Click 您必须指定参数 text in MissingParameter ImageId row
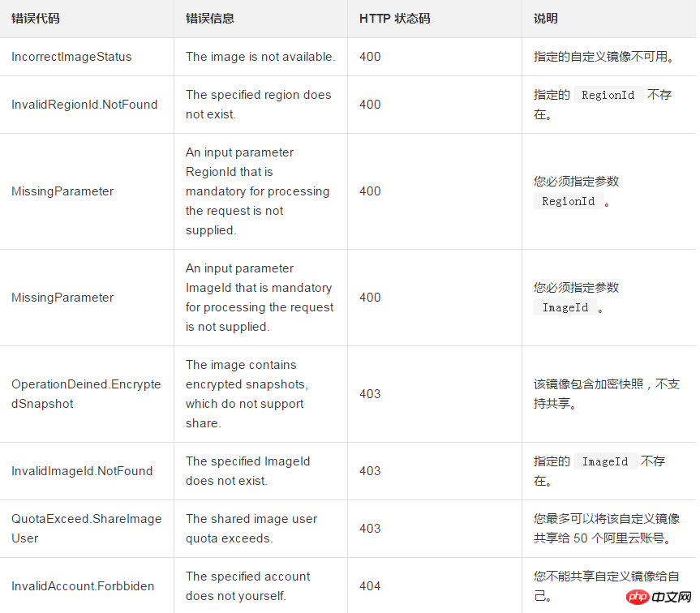Image resolution: width=700 pixels, height=613 pixels. [577, 288]
